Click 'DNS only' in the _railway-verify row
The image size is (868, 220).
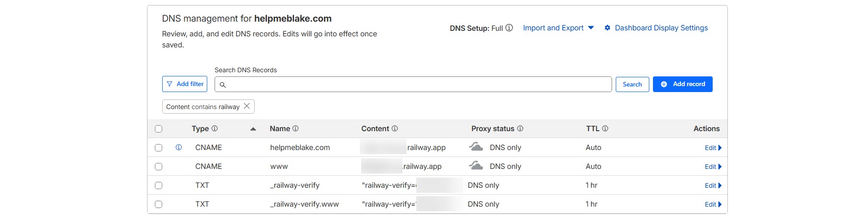click(483, 185)
